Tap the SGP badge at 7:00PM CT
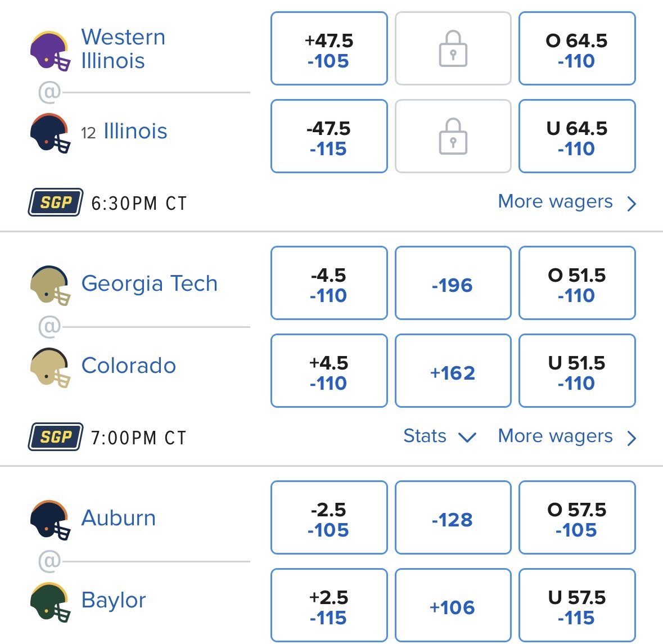663x644 pixels. [56, 437]
